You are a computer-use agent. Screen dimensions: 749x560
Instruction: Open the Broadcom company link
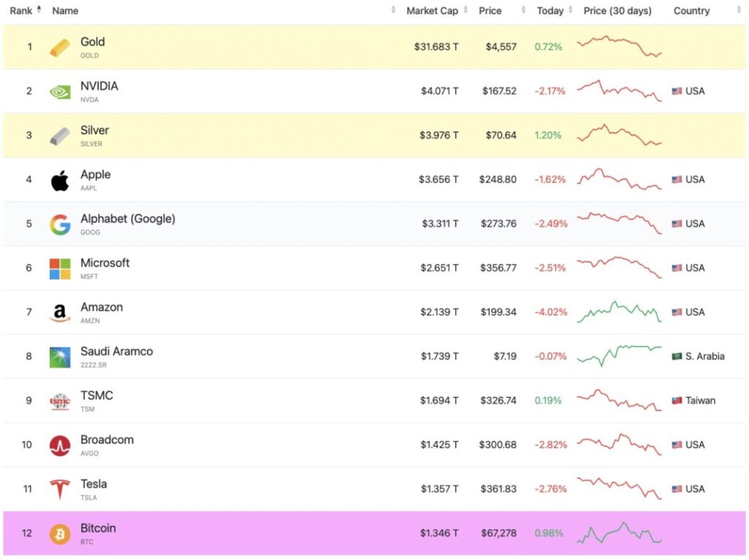tap(107, 440)
